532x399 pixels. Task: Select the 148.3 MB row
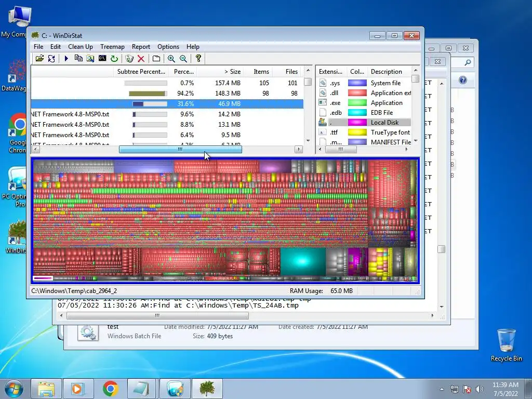click(x=167, y=94)
